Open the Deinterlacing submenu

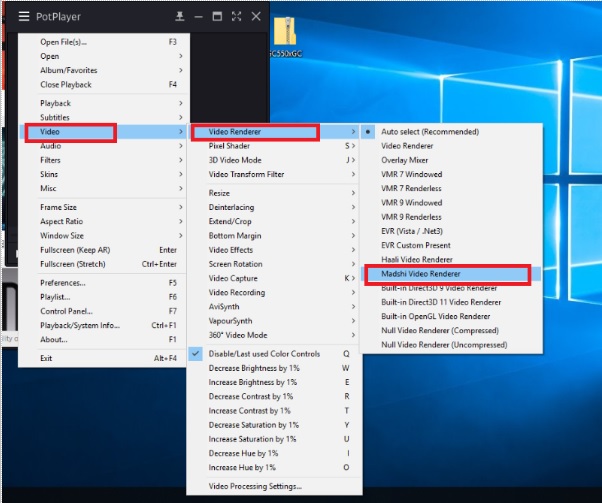(275, 207)
